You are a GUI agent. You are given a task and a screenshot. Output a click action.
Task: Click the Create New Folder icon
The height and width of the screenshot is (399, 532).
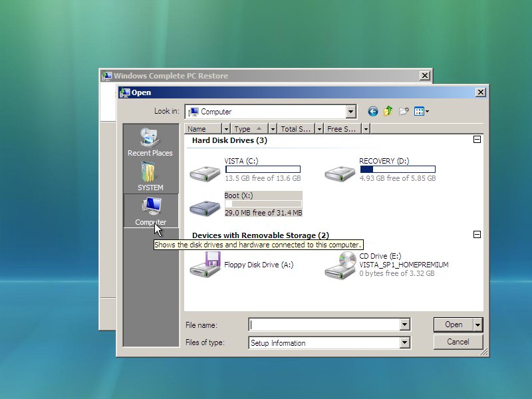(404, 112)
